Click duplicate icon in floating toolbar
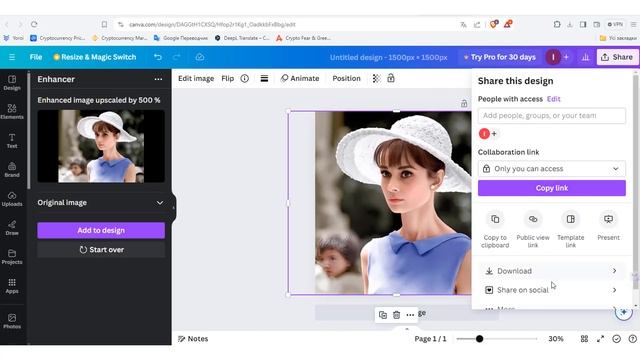Image resolution: width=640 pixels, height=360 pixels. (x=382, y=315)
